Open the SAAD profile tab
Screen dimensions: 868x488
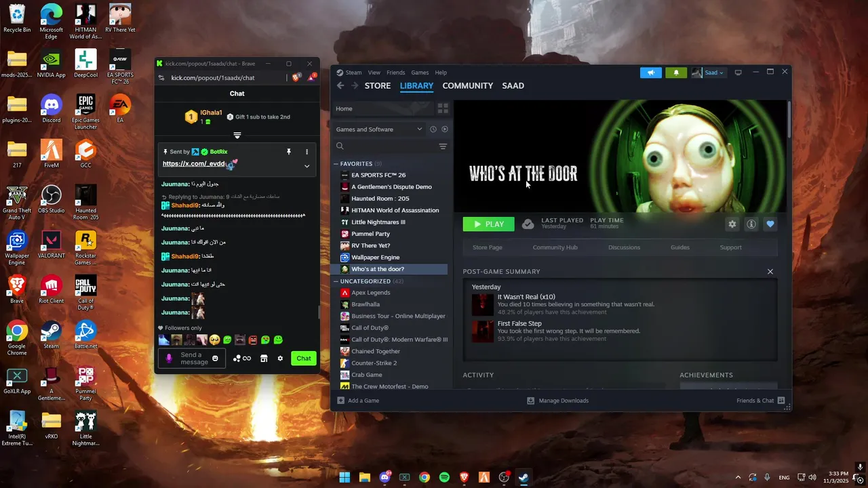tap(513, 85)
